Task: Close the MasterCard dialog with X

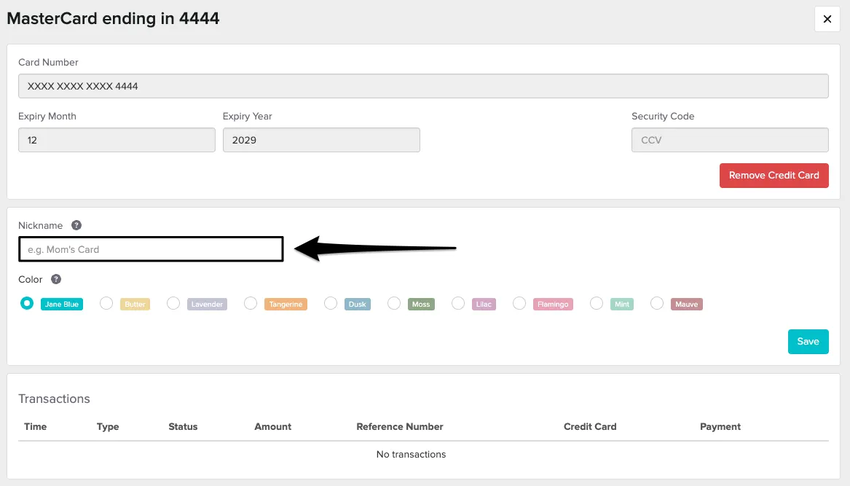Action: pyautogui.click(x=826, y=19)
